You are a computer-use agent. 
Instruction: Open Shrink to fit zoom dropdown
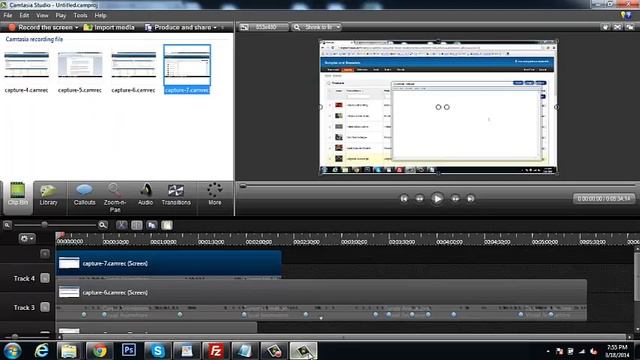(x=317, y=27)
